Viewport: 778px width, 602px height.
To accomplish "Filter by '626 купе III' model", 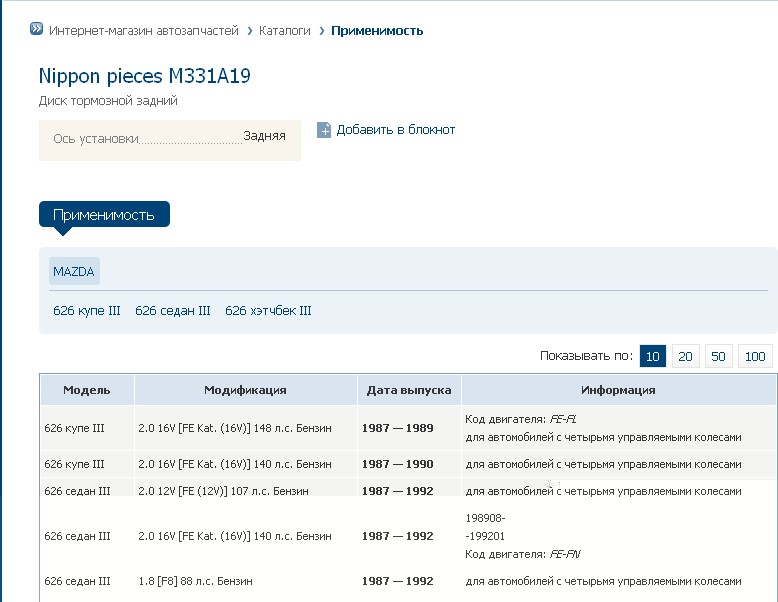I will 87,311.
